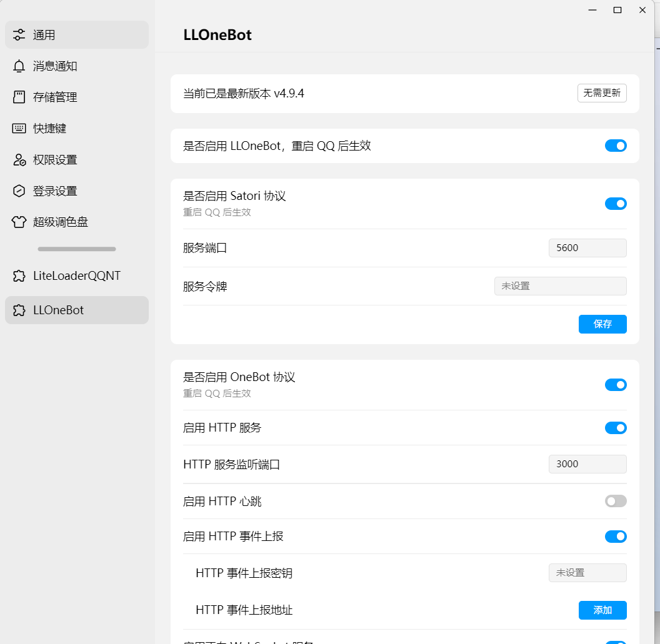Click the 保存 button for Satori settings
660x644 pixels.
click(602, 324)
